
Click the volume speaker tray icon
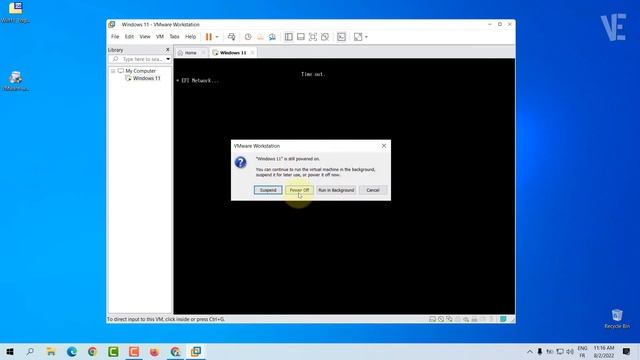pyautogui.click(x=570, y=351)
